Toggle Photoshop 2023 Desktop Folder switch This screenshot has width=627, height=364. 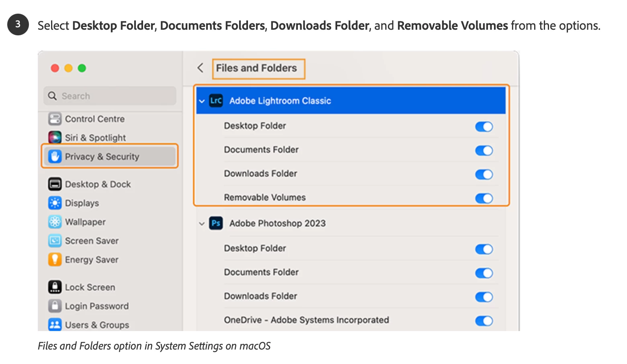484,249
